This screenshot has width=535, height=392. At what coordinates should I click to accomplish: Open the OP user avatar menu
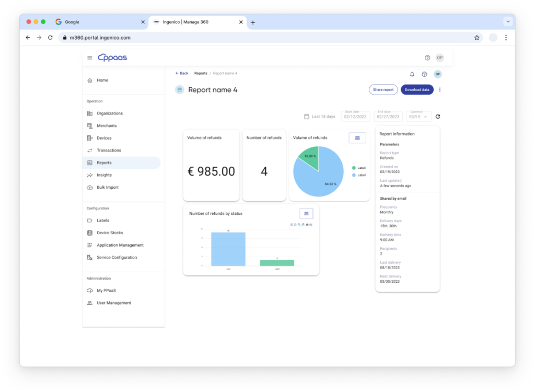pyautogui.click(x=440, y=57)
